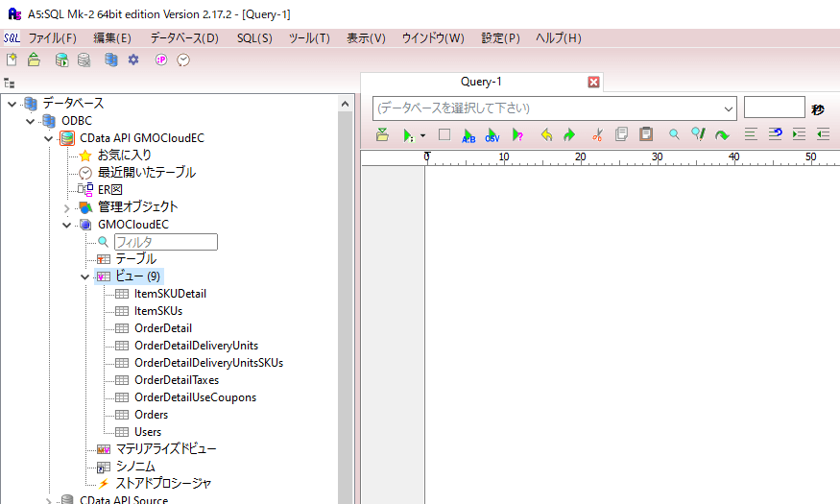Image resolution: width=840 pixels, height=504 pixels.
Task: Select ストアドプロシージャ node
Action: click(163, 483)
